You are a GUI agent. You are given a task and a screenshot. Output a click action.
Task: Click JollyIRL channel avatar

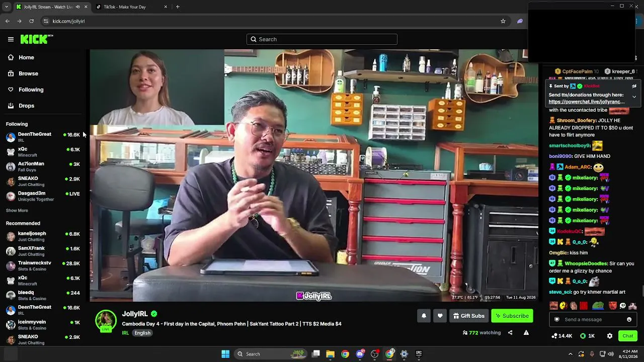(x=106, y=321)
